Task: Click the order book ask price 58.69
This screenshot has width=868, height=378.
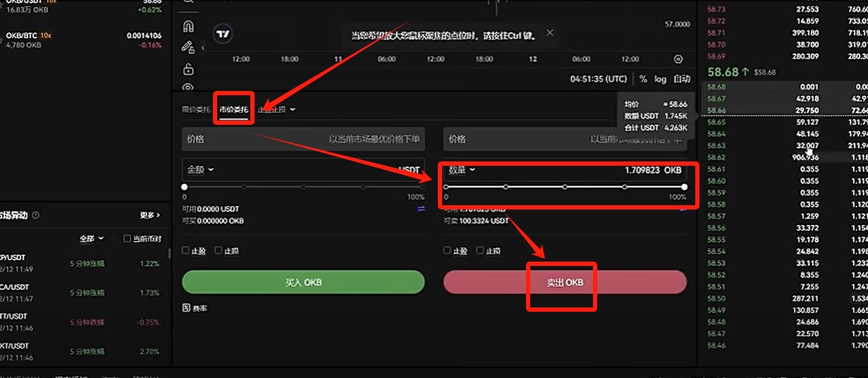Action: tap(716, 56)
